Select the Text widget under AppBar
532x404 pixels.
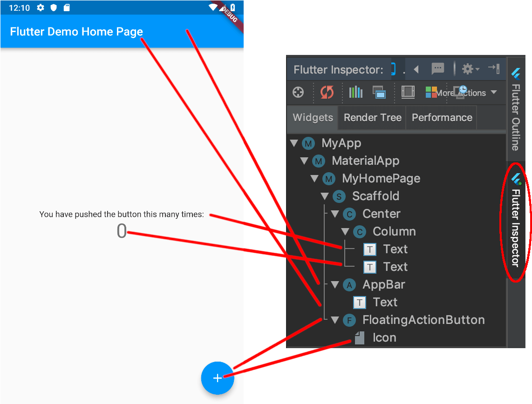pyautogui.click(x=396, y=303)
